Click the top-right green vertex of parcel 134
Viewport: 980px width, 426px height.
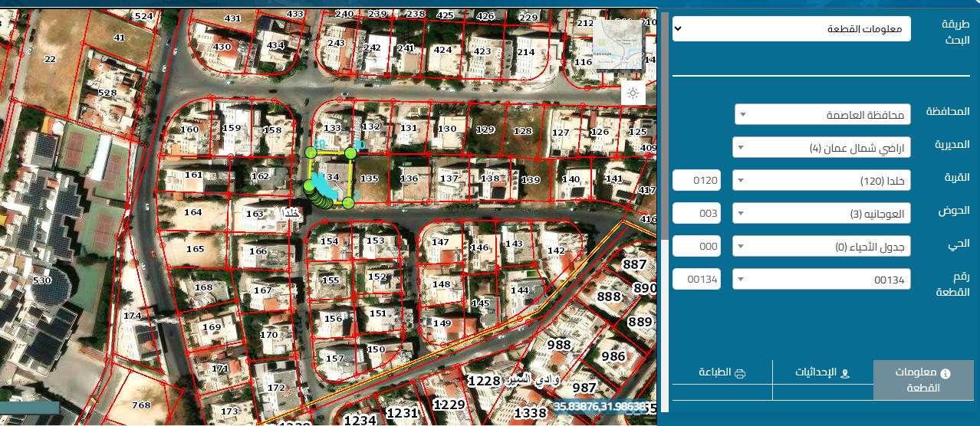(x=350, y=153)
